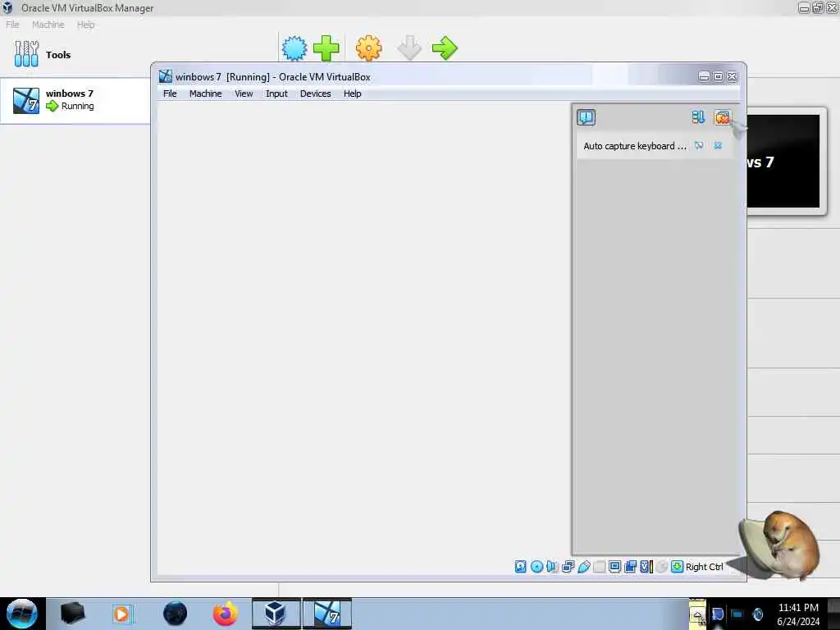Switch to winbows 7 VM taskbar button

(327, 614)
